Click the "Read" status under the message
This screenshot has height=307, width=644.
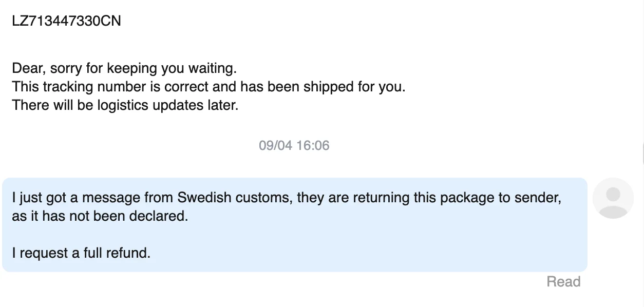pyautogui.click(x=563, y=281)
